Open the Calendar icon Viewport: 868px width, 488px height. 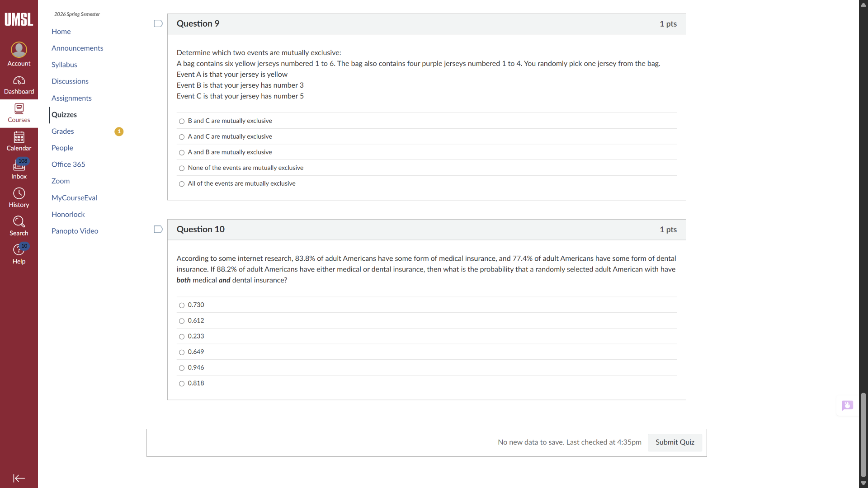point(19,137)
